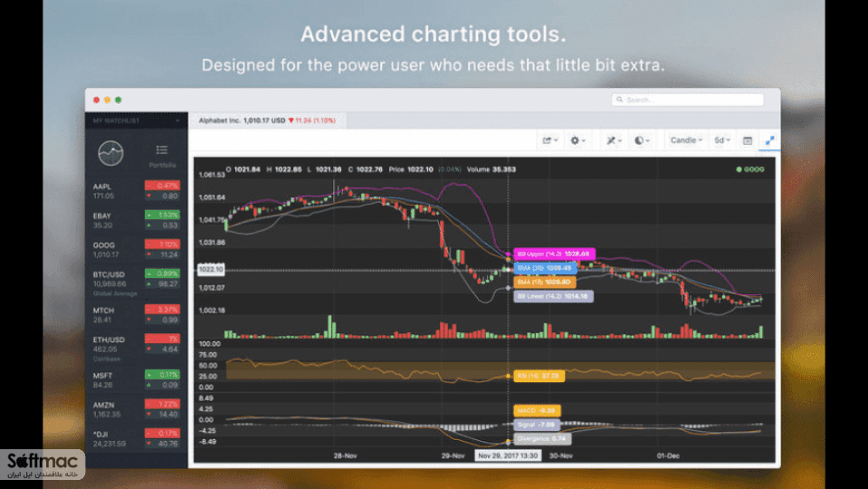868x489 pixels.
Task: Click EBAY green percent change badge
Action: (162, 215)
